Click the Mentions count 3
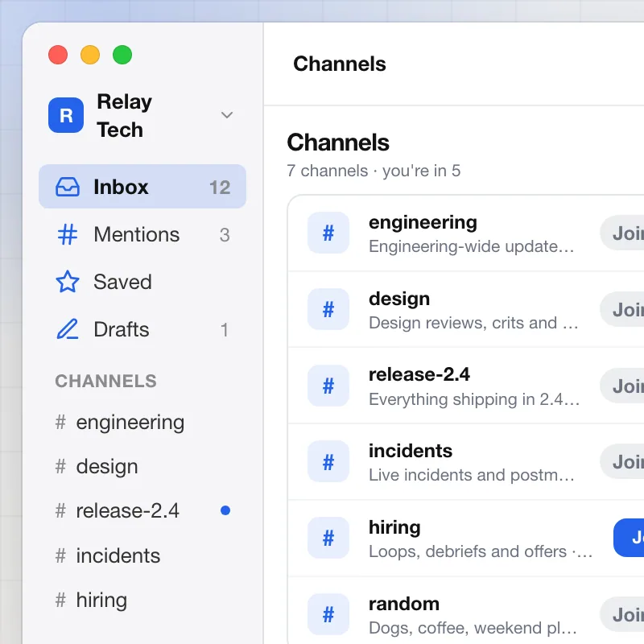 click(x=225, y=235)
